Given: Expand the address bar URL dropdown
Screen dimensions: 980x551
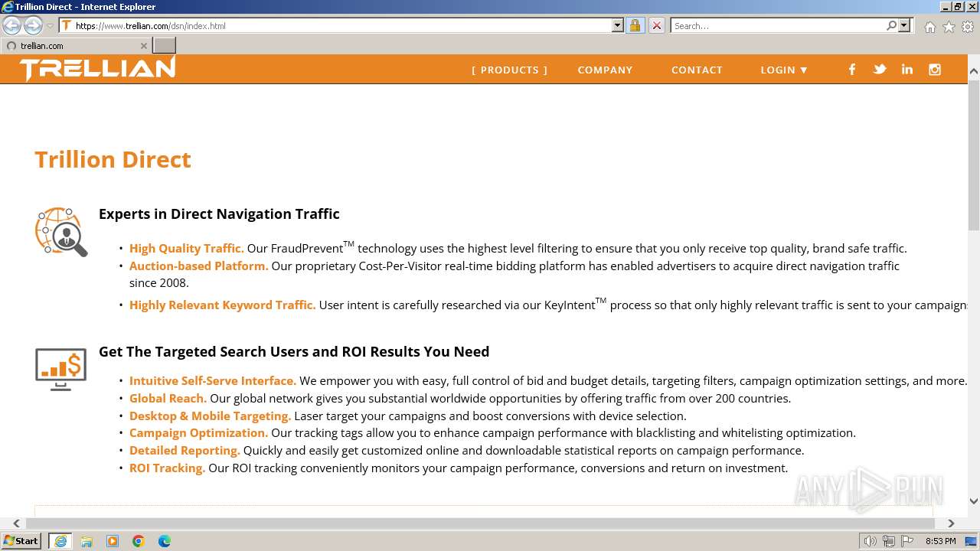Looking at the screenshot, I should (x=618, y=25).
